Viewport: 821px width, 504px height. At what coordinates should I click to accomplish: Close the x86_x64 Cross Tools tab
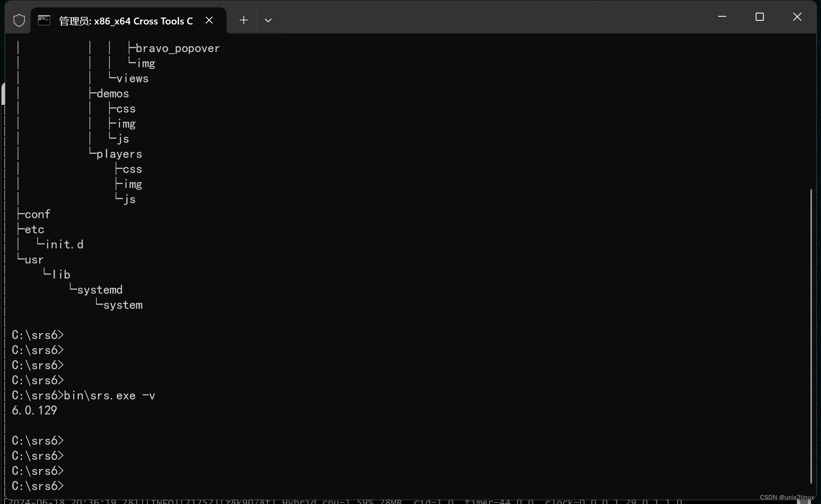coord(209,20)
